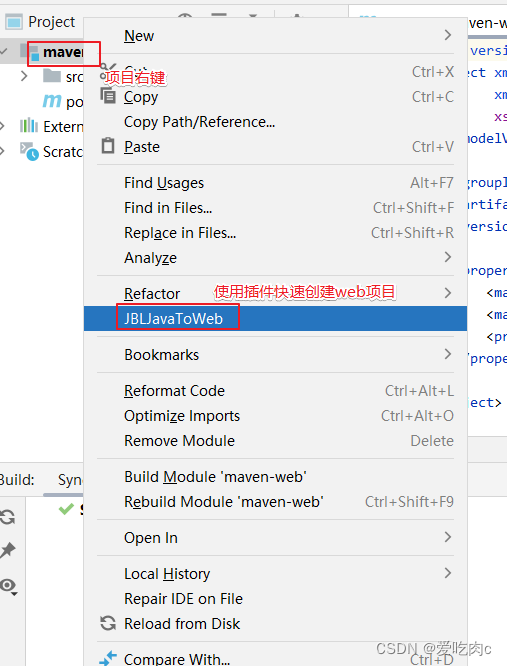Switch to the Sync tab in Build panel
Screen dimensions: 507x666
tap(70, 480)
